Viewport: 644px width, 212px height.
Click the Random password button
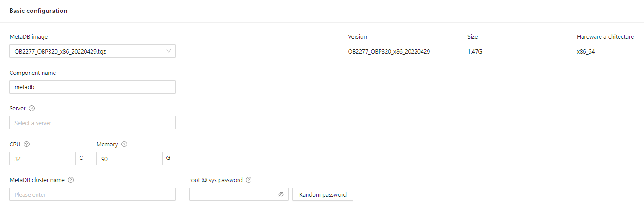point(323,194)
